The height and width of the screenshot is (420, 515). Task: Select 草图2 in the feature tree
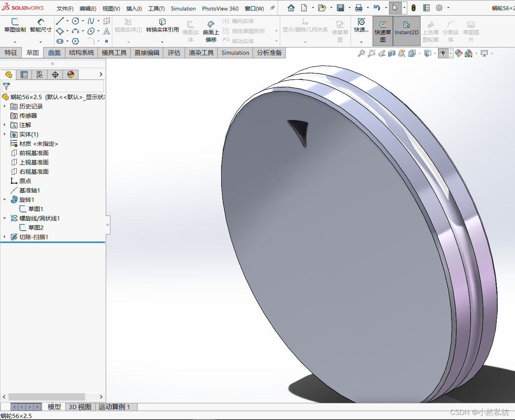coord(36,227)
